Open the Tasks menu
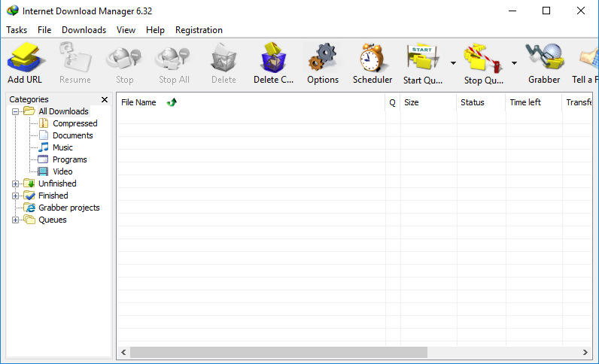The image size is (599, 364). (x=17, y=30)
